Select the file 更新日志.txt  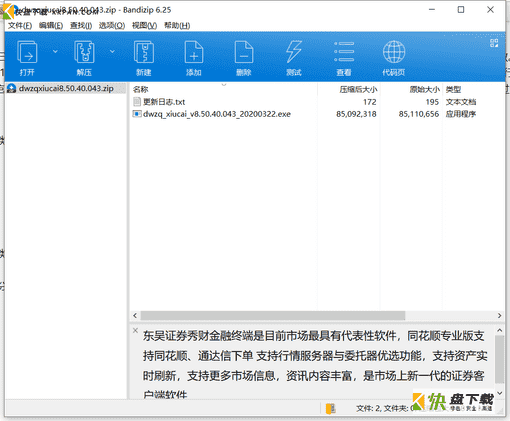pyautogui.click(x=164, y=102)
